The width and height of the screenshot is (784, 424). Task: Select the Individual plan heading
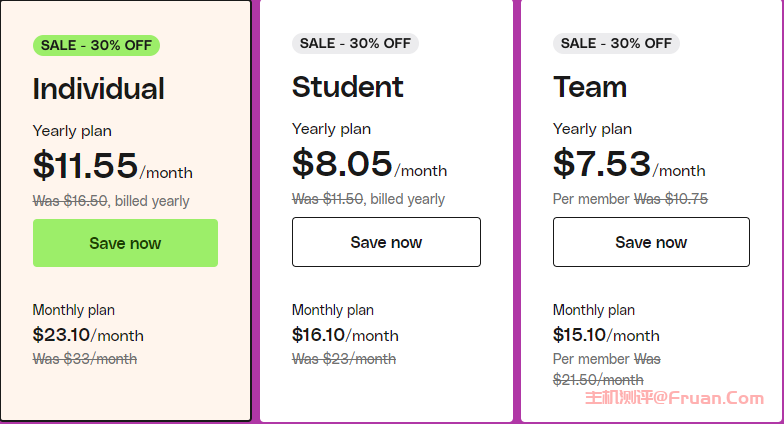coord(98,89)
